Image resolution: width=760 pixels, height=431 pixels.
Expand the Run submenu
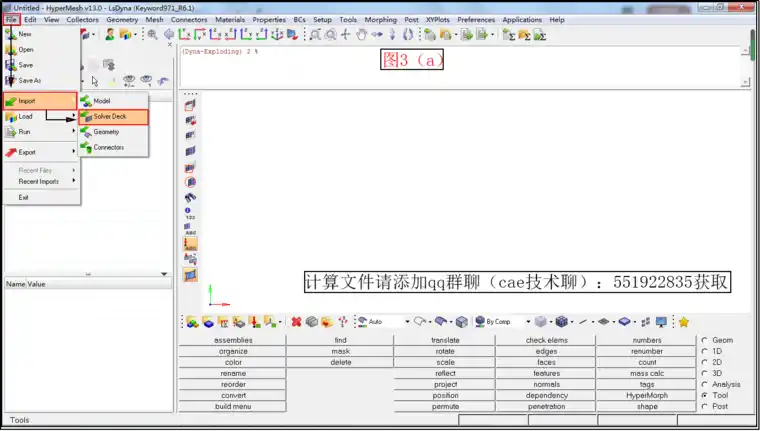[42, 132]
